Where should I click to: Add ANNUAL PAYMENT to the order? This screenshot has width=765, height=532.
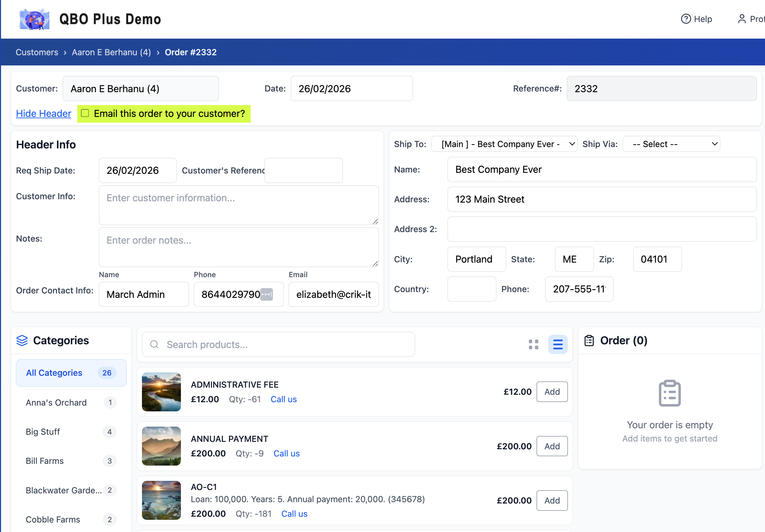[552, 447]
